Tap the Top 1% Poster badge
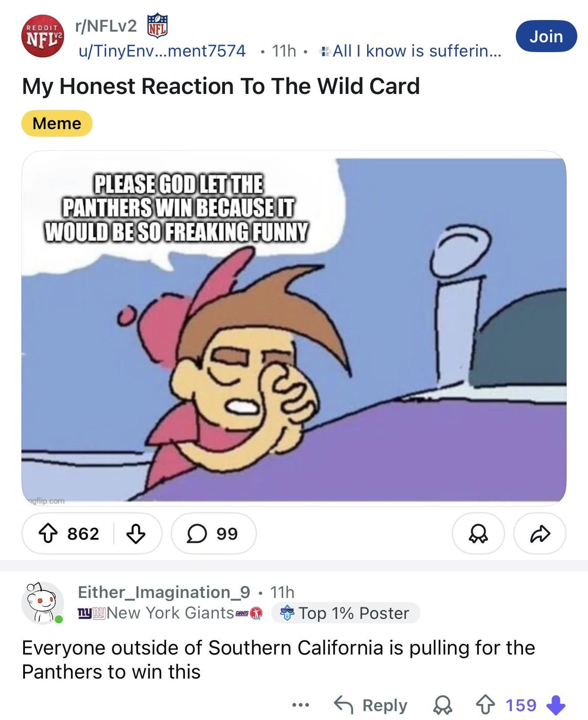This screenshot has width=588, height=720. [345, 613]
